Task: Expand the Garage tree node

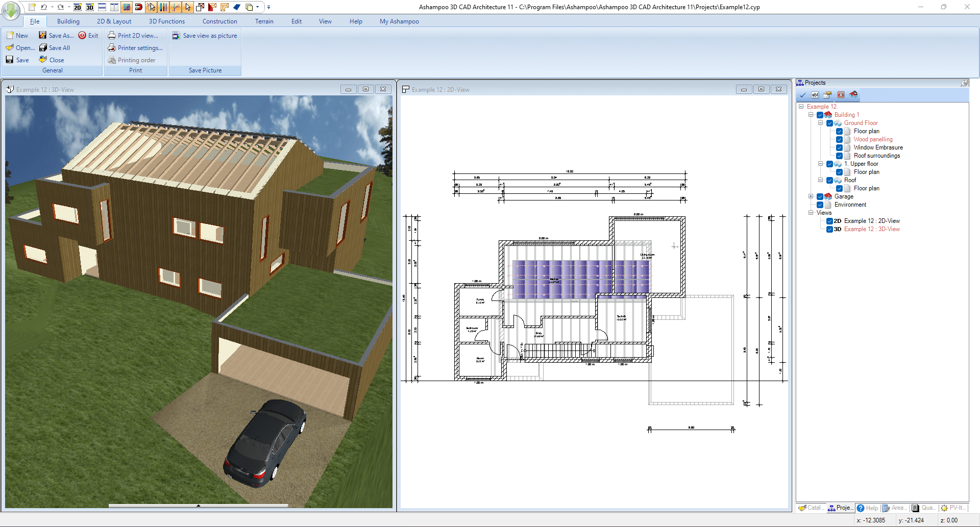Action: (x=811, y=196)
